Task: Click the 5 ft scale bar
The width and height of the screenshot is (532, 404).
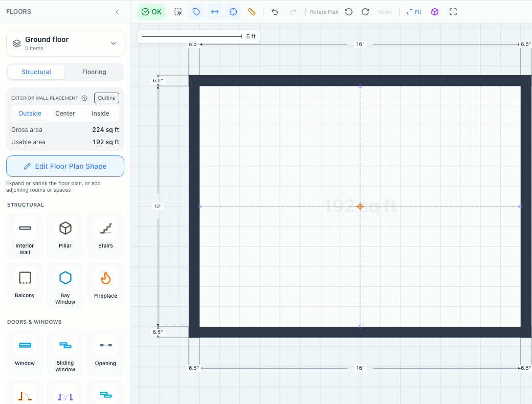Action: [x=198, y=36]
